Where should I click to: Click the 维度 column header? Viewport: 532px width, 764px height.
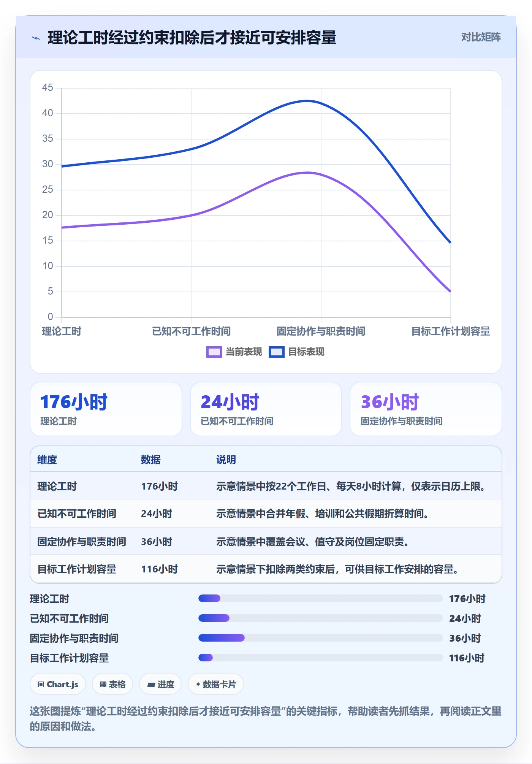[x=47, y=460]
